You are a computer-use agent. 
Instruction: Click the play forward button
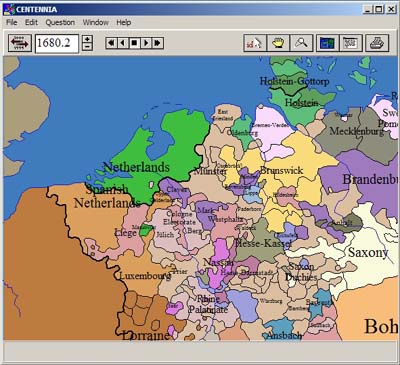pyautogui.click(x=146, y=43)
